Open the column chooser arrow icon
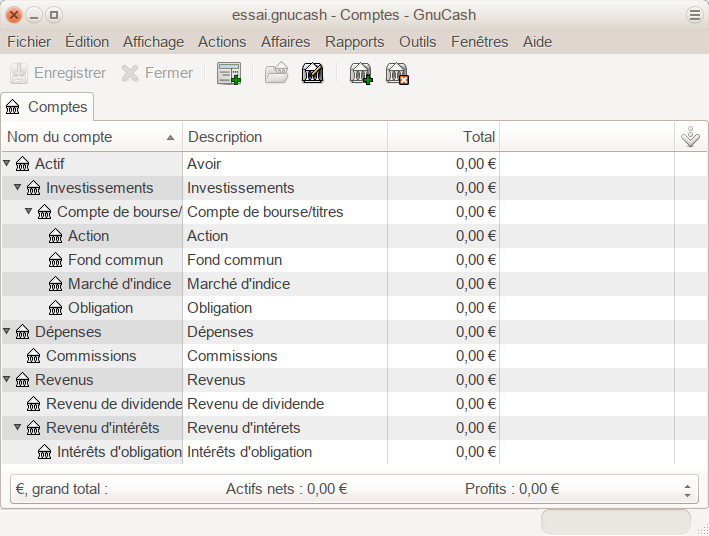The image size is (709, 536). pyautogui.click(x=690, y=137)
